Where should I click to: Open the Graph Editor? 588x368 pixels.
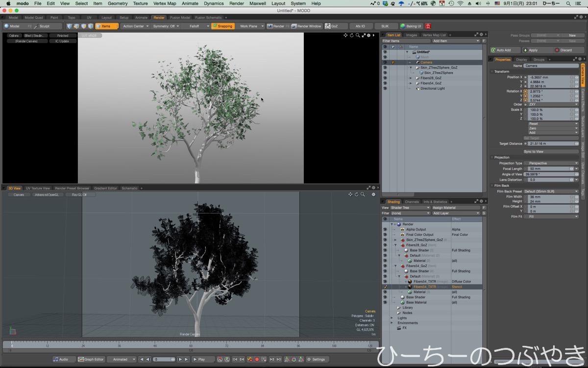pos(91,359)
